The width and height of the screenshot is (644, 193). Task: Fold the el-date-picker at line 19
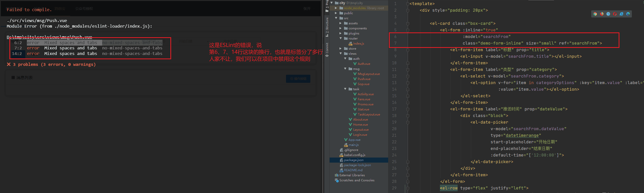point(408,122)
